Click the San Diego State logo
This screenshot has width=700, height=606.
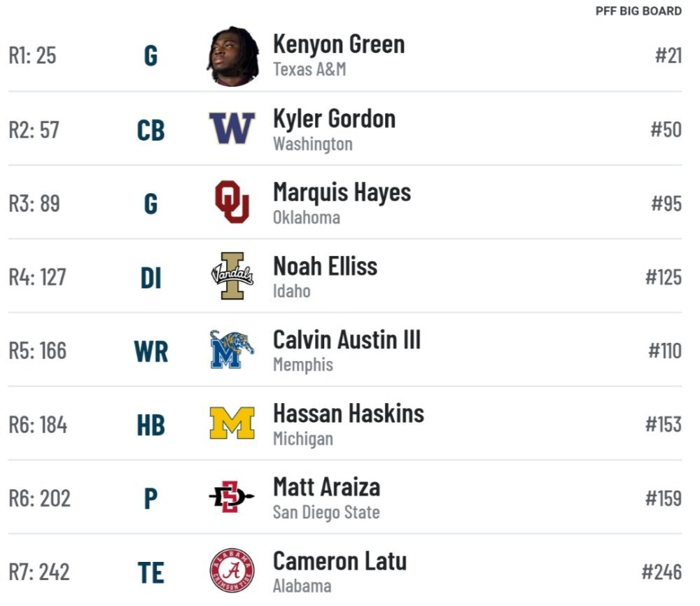232,497
